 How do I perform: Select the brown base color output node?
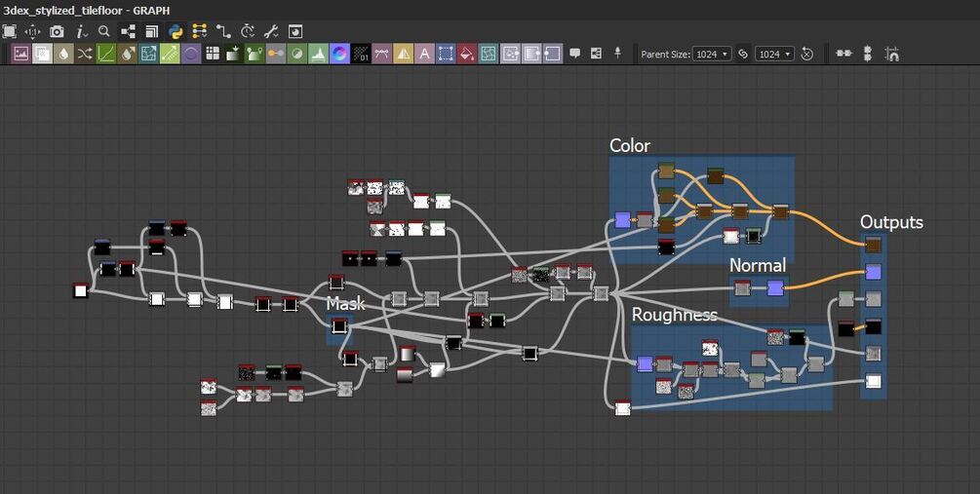(x=873, y=245)
